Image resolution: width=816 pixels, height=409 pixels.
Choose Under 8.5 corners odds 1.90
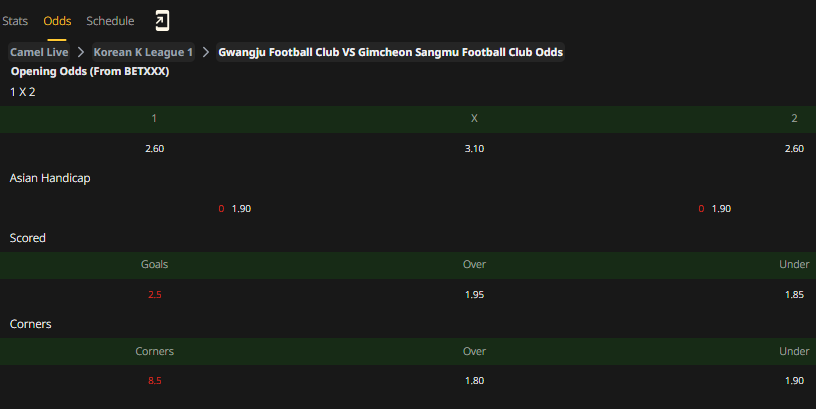(794, 381)
